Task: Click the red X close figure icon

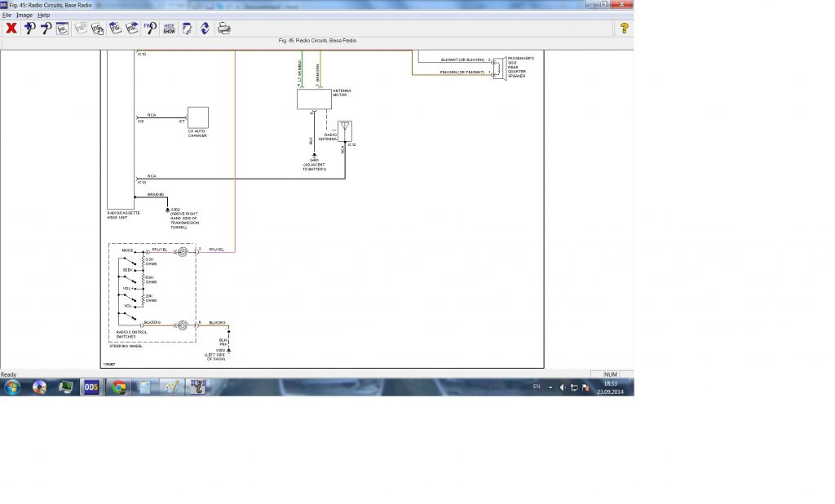Action: click(11, 28)
